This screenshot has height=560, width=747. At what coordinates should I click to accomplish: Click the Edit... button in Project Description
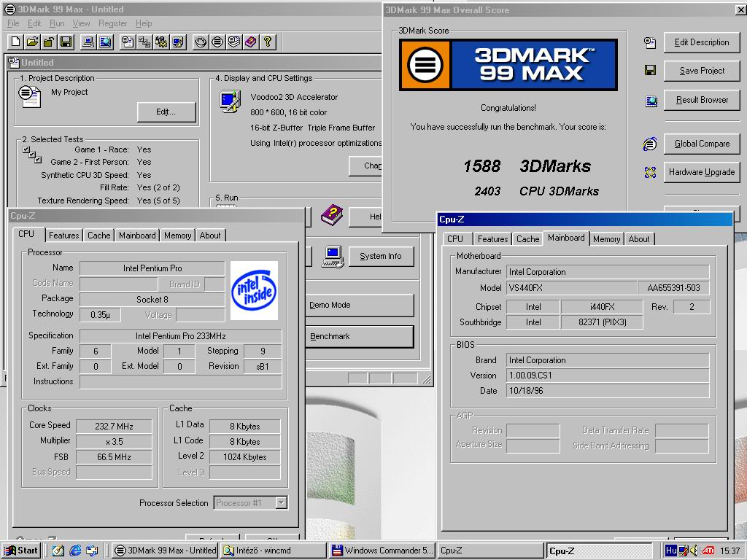click(x=166, y=112)
